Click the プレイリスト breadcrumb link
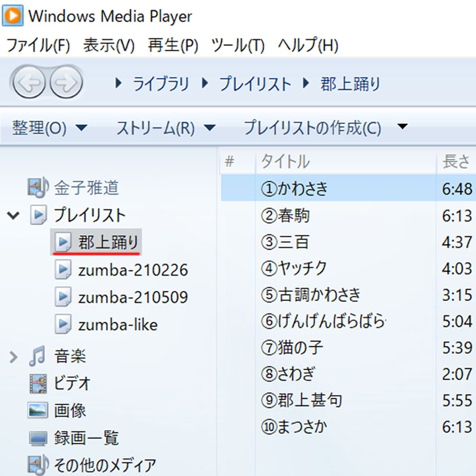Image resolution: width=476 pixels, height=476 pixels. 255,84
